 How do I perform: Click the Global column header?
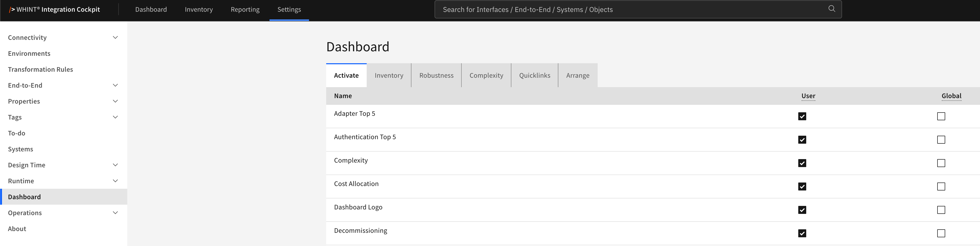coord(951,96)
